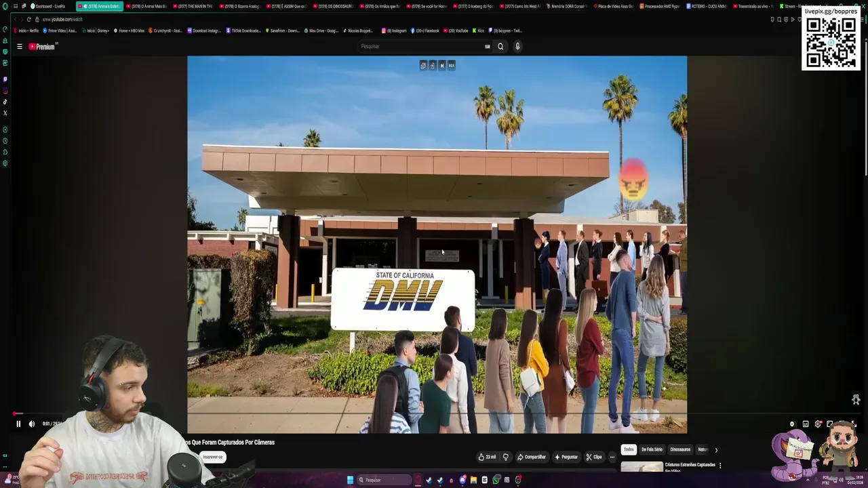Open the TikTok Downloader bookmark

point(243,30)
